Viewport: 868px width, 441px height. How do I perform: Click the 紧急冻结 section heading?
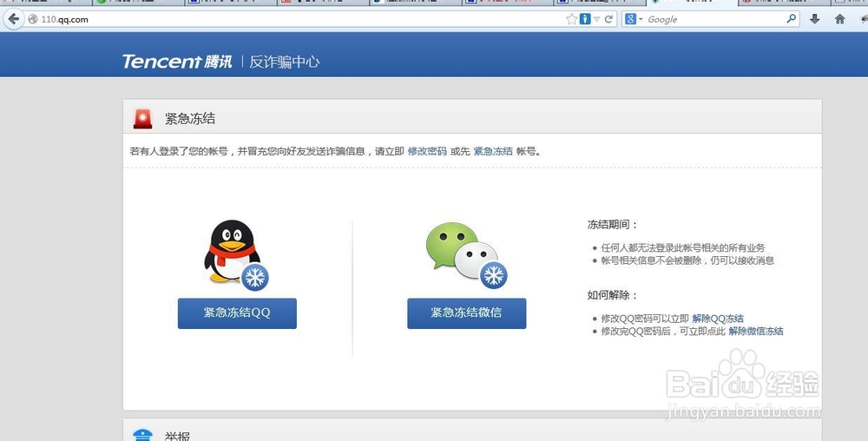[190, 118]
